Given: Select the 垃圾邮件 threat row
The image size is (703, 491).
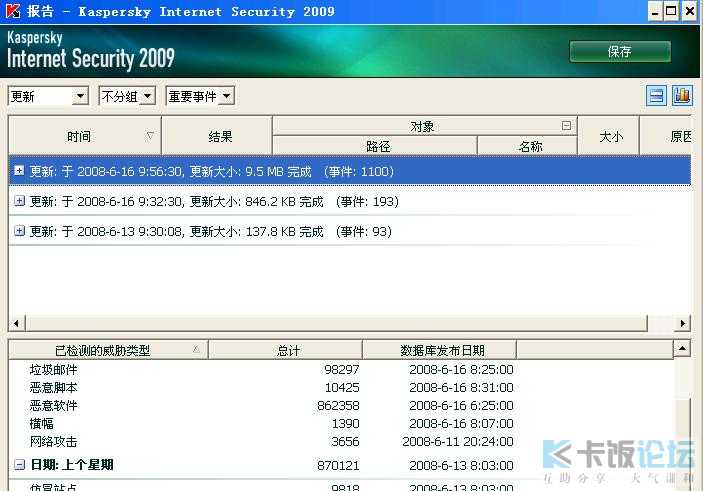Looking at the screenshot, I should (341, 369).
